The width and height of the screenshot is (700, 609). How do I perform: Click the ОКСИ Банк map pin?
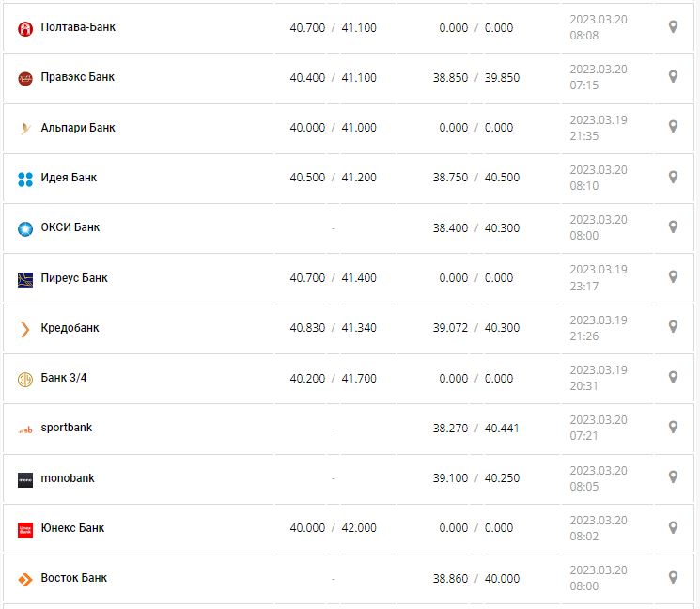coord(673,226)
